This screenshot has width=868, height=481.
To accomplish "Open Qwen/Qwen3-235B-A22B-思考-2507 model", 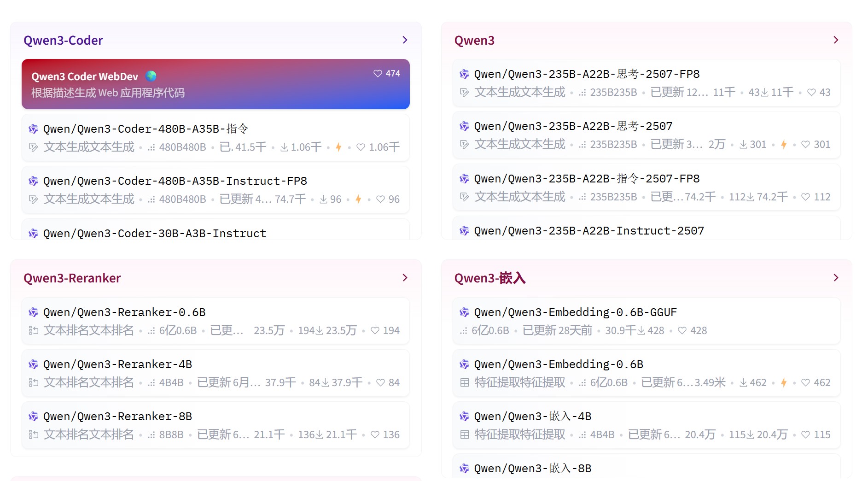I will pyautogui.click(x=573, y=126).
